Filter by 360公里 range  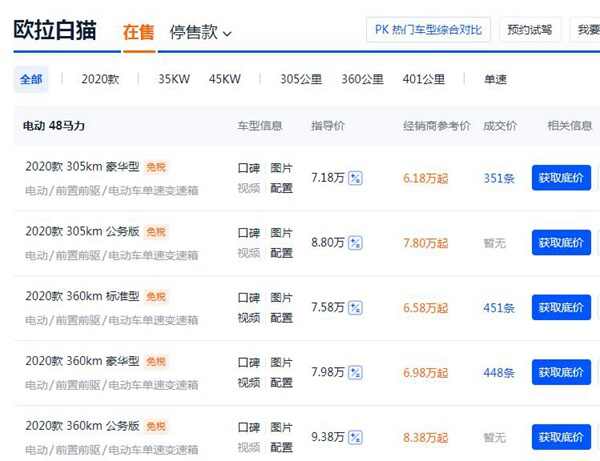(362, 79)
